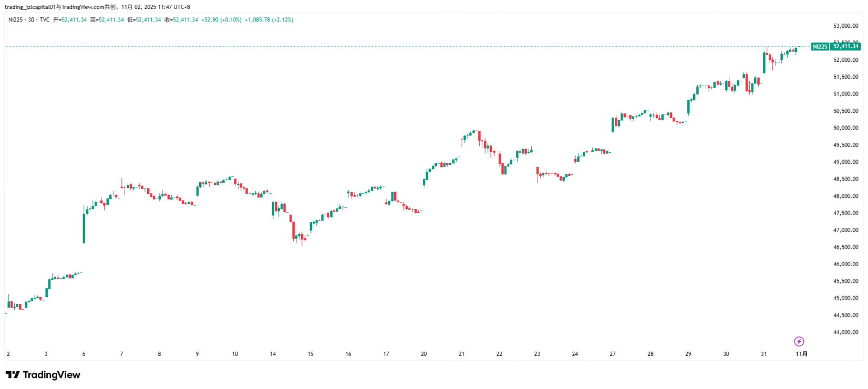Click the header text with TradingView.com
The width and height of the screenshot is (868, 389).
tap(97, 7)
